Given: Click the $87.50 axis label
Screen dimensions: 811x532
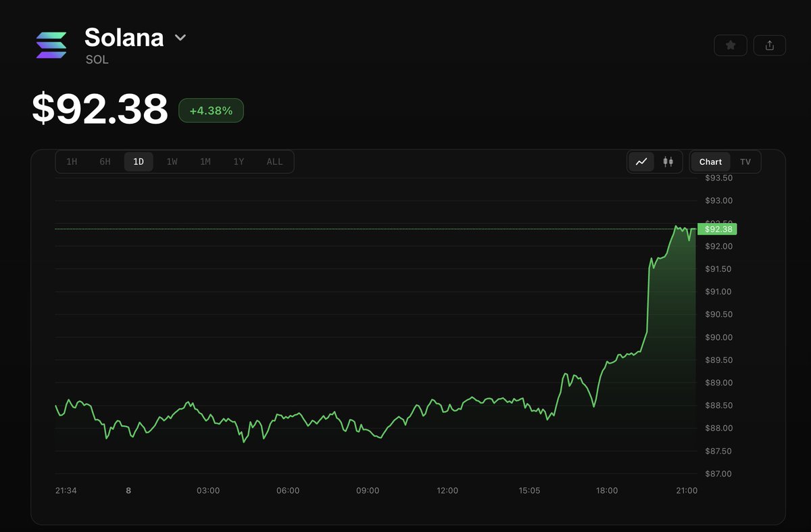Looking at the screenshot, I should (718, 451).
